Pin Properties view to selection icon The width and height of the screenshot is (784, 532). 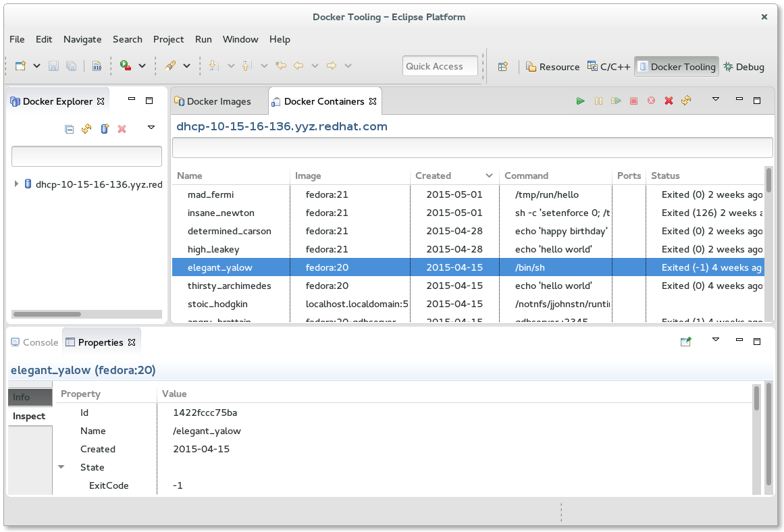(x=685, y=342)
